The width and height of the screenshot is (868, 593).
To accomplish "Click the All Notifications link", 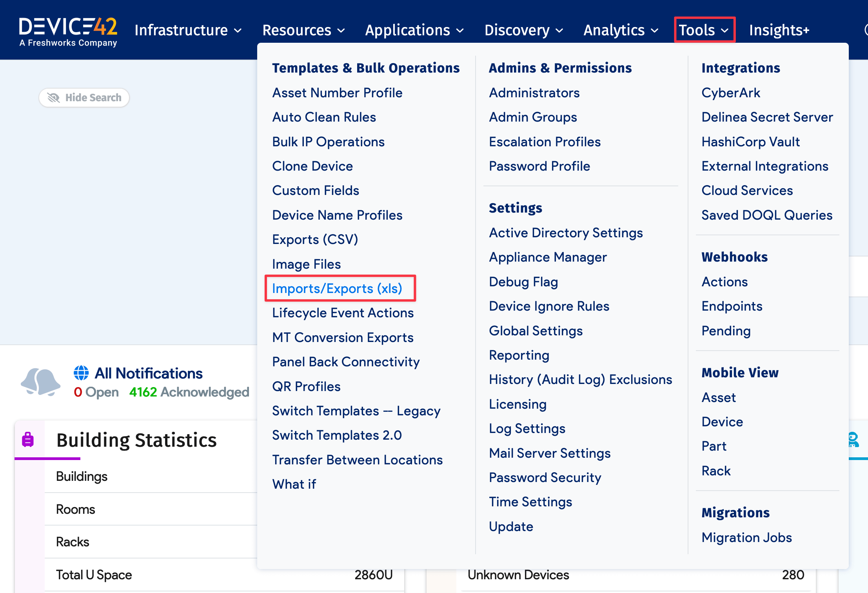I will coord(149,373).
